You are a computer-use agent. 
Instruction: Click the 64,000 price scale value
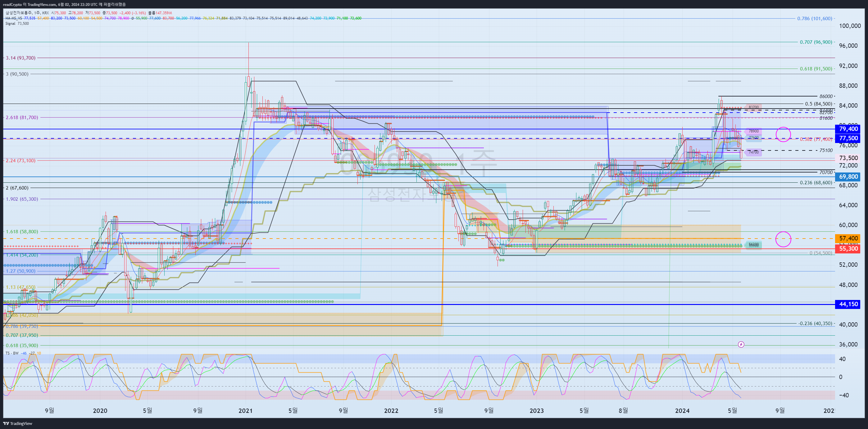[x=848, y=205]
